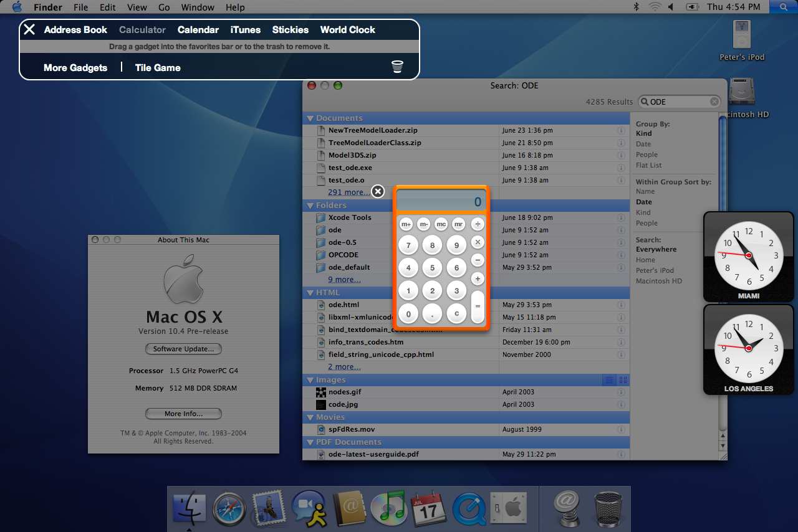Screen dimensions: 798x532
Task: Open iCal calendar icon in Dock
Action: (x=429, y=508)
